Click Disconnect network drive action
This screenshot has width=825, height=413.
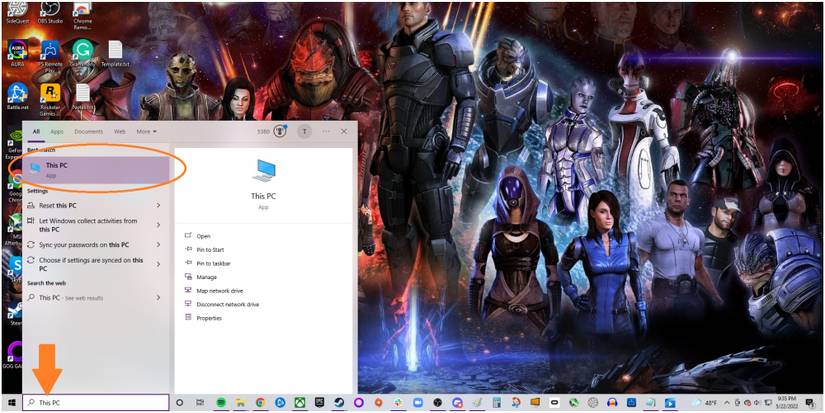click(227, 304)
